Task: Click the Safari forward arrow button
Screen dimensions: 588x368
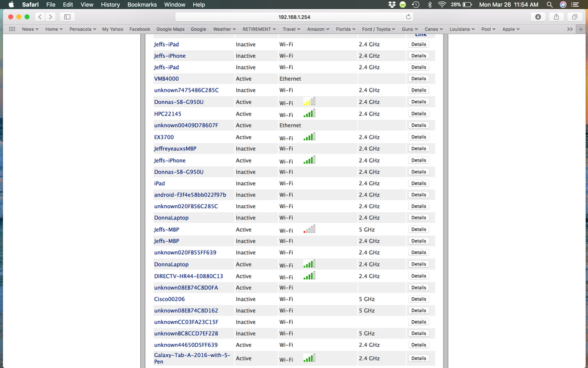Action: tap(51, 17)
